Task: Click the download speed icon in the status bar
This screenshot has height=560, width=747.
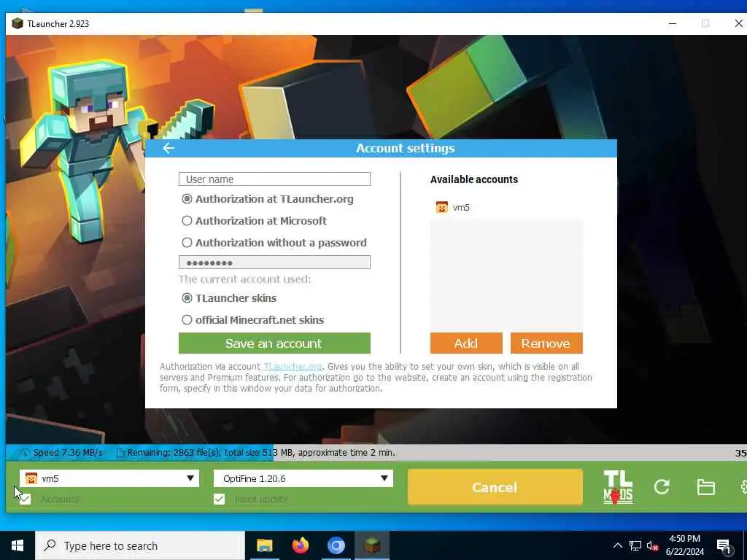Action: point(24,453)
